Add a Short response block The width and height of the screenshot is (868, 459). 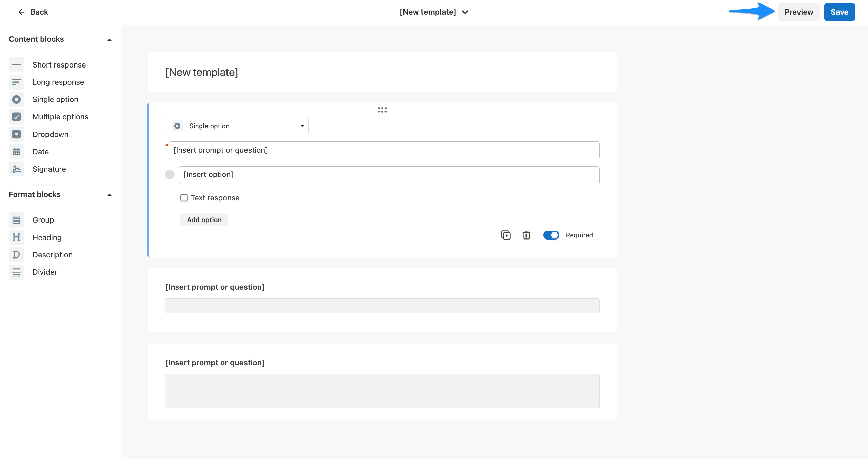[x=59, y=65]
